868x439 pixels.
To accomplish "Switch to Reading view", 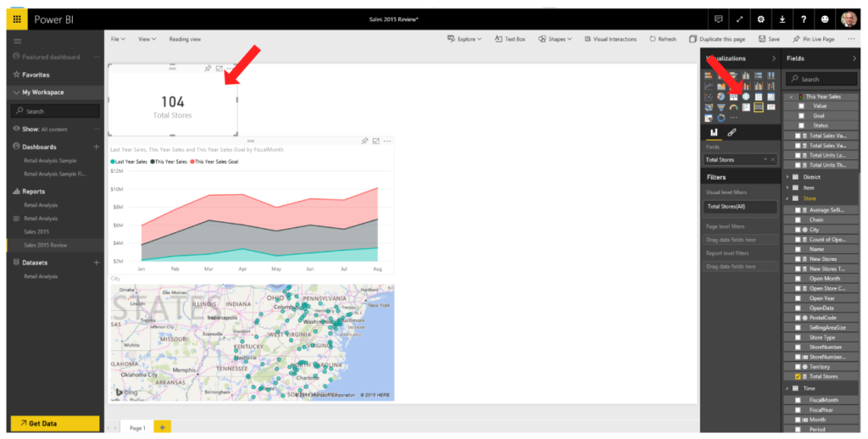I will [x=185, y=39].
